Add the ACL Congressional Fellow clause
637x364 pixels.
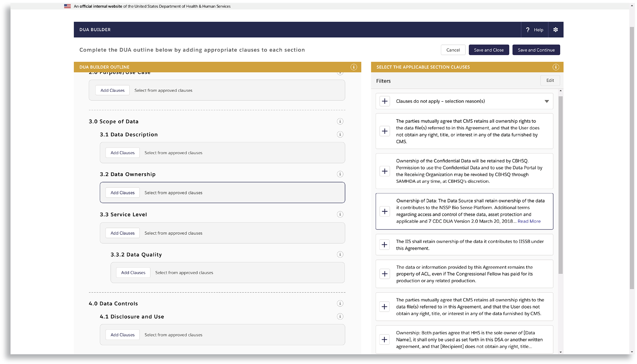click(x=385, y=274)
